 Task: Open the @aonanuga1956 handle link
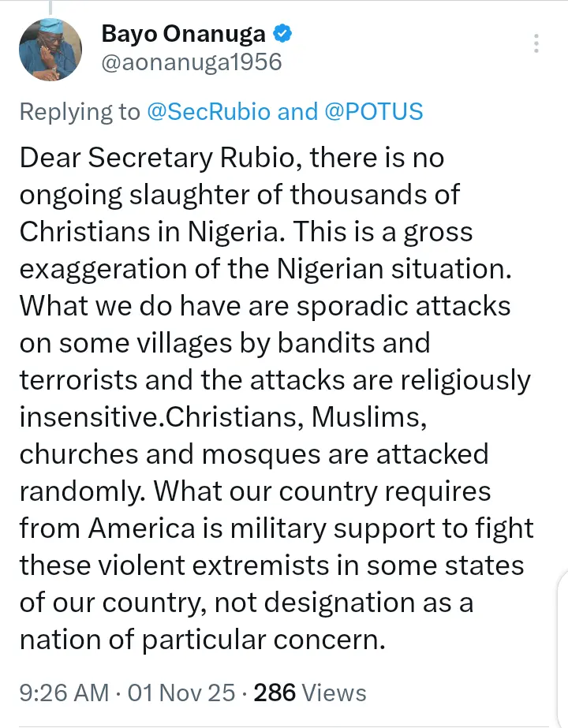(x=192, y=62)
